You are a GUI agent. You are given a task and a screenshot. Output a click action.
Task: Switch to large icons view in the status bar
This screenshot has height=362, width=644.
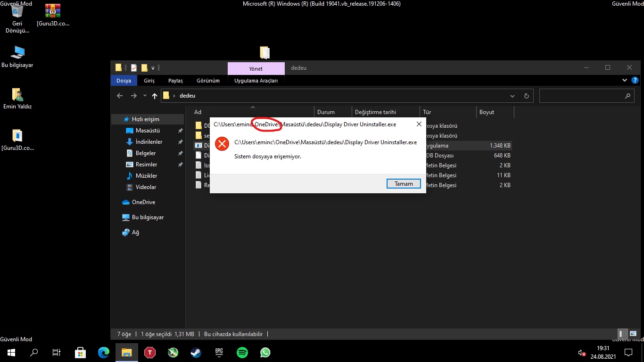click(x=633, y=334)
